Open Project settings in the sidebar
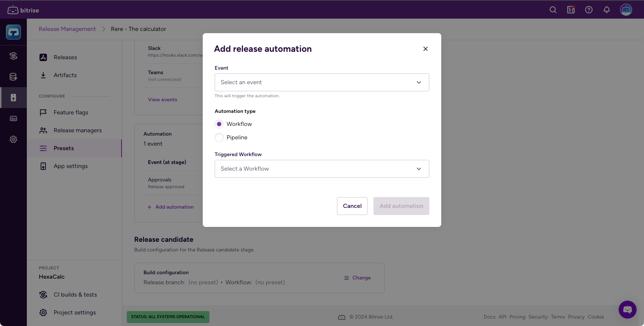 (x=75, y=313)
